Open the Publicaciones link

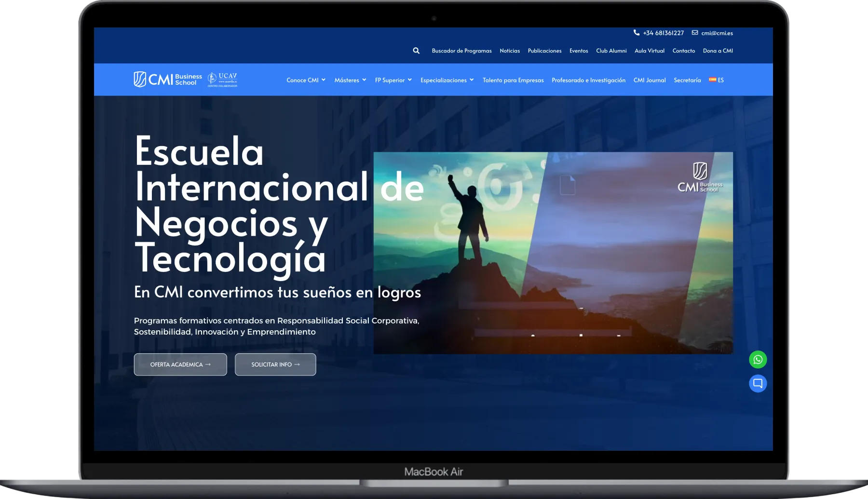click(x=544, y=51)
